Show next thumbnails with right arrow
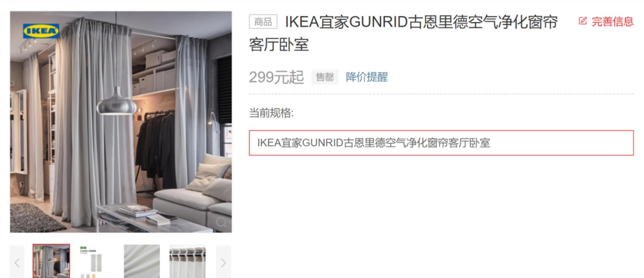 point(224,263)
